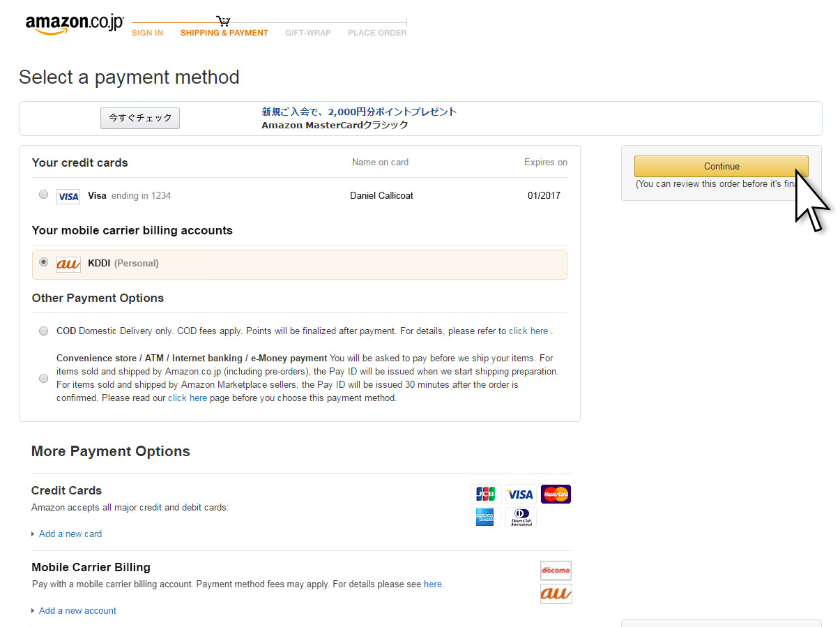Click the shopping cart progress icon
The image size is (840, 627).
223,21
